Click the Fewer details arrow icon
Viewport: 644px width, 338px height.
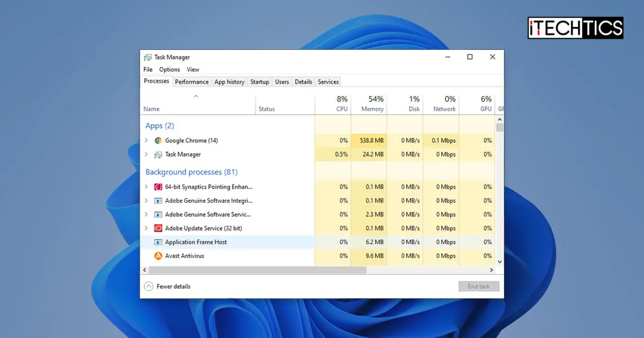(x=149, y=286)
